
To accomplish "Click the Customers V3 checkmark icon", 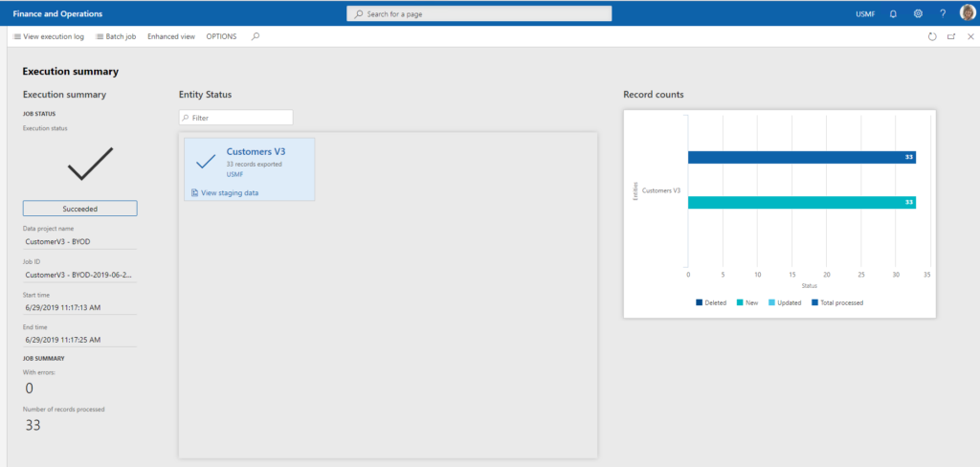I will (x=206, y=162).
